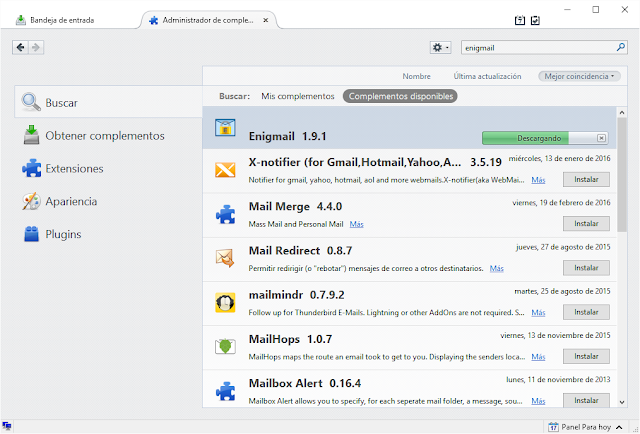This screenshot has width=640, height=434.
Task: Click the Mailbox Alert puzzle piece icon
Action: point(225,391)
